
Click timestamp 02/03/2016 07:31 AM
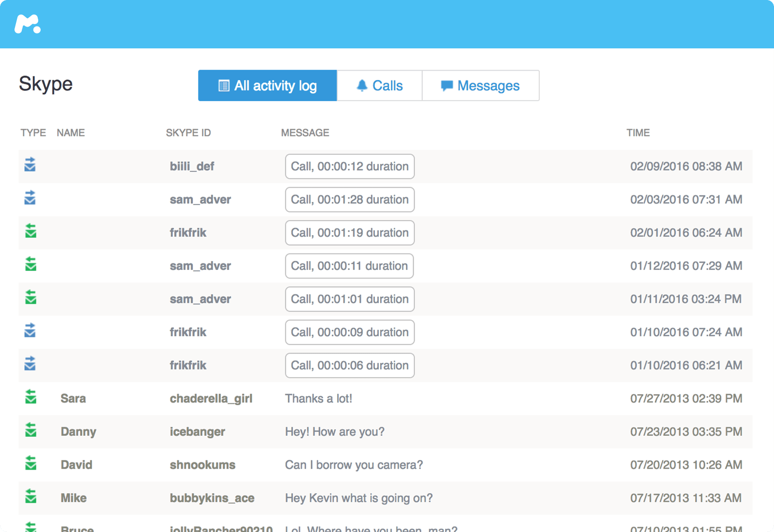(686, 200)
